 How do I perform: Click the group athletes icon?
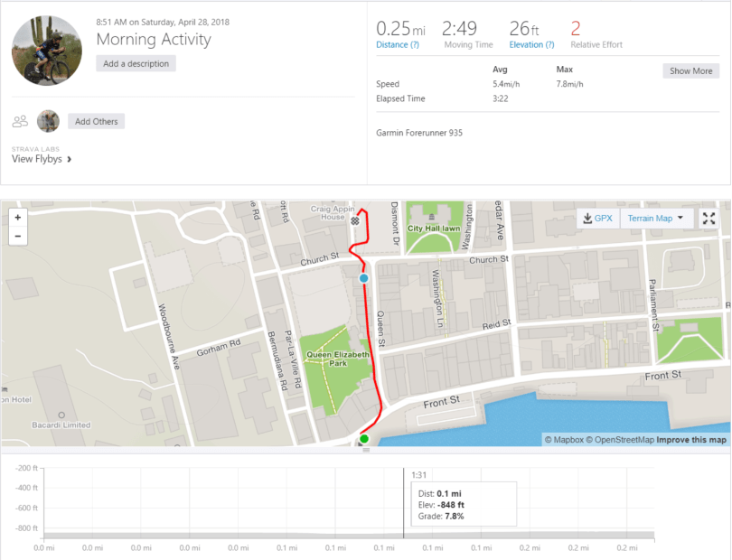tap(20, 121)
